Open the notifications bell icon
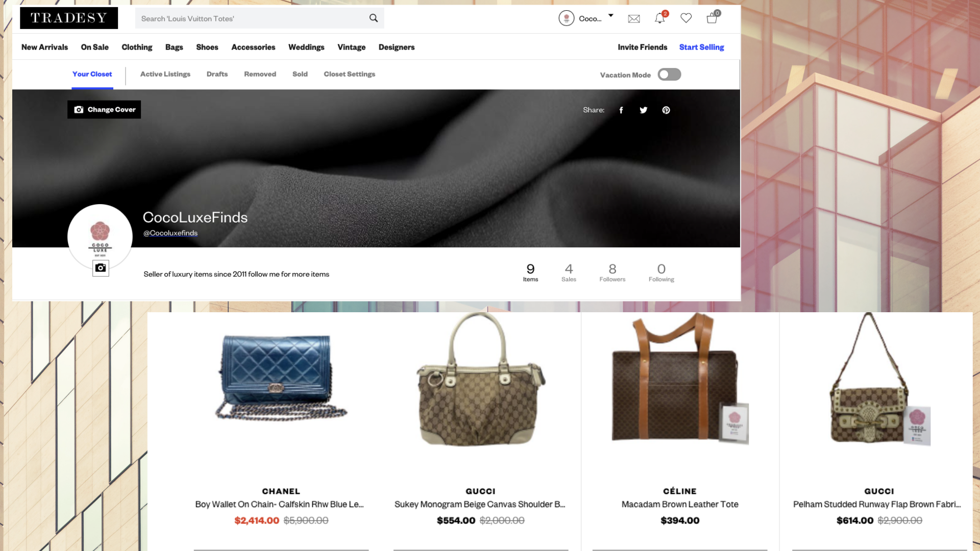 coord(659,19)
